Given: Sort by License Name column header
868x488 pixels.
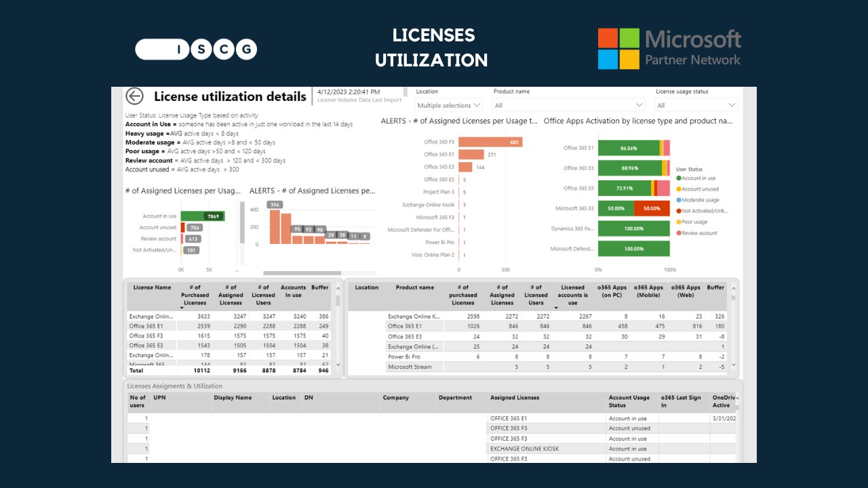Looking at the screenshot, I should tap(152, 287).
